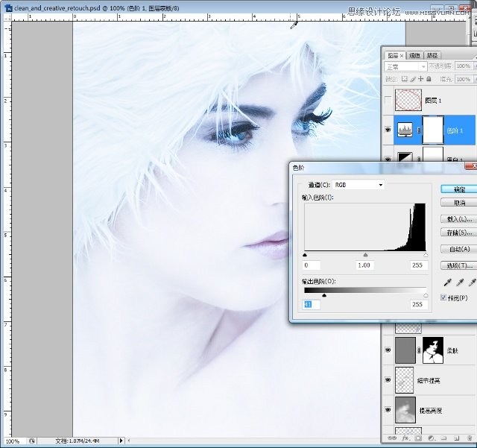Select the 色阶 1 layer mask thumbnail
477x448 pixels.
click(x=433, y=130)
